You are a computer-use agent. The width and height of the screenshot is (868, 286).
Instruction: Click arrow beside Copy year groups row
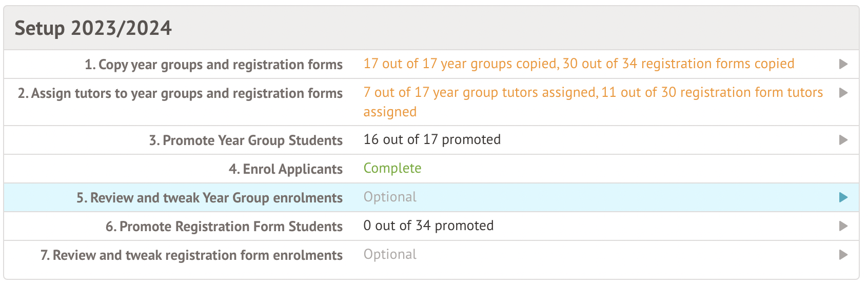click(843, 64)
